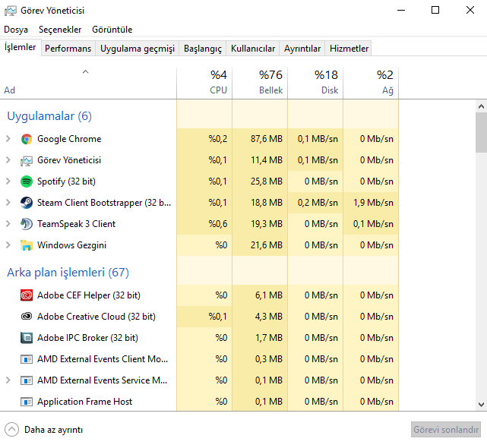
Task: Select the Uygulamalar (6) group header
Action: pyautogui.click(x=49, y=116)
